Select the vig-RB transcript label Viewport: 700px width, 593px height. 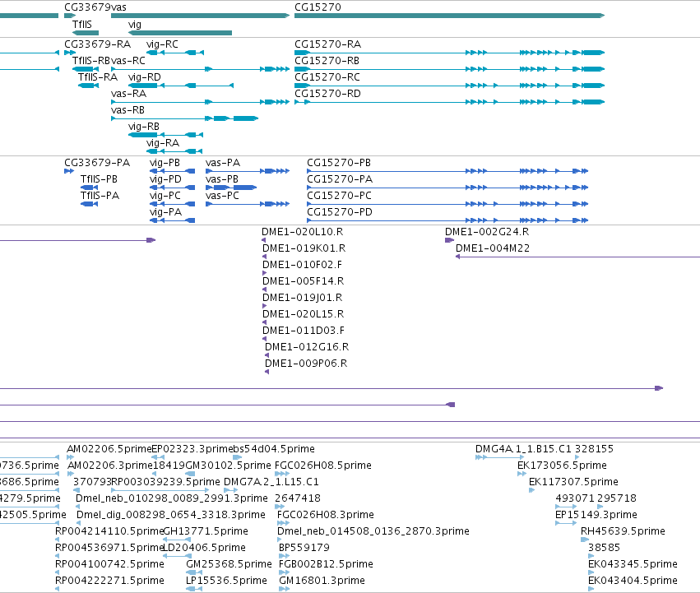click(x=144, y=127)
